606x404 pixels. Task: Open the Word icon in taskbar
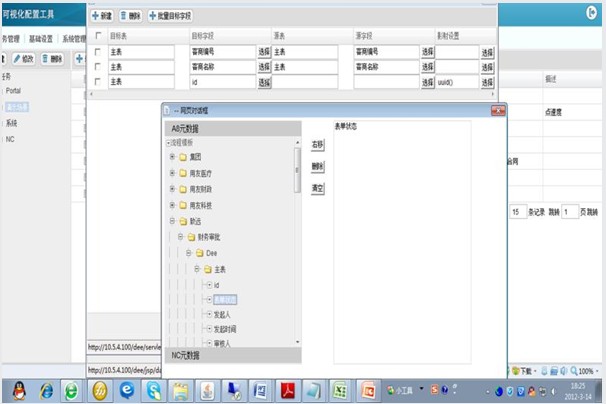[x=260, y=391]
